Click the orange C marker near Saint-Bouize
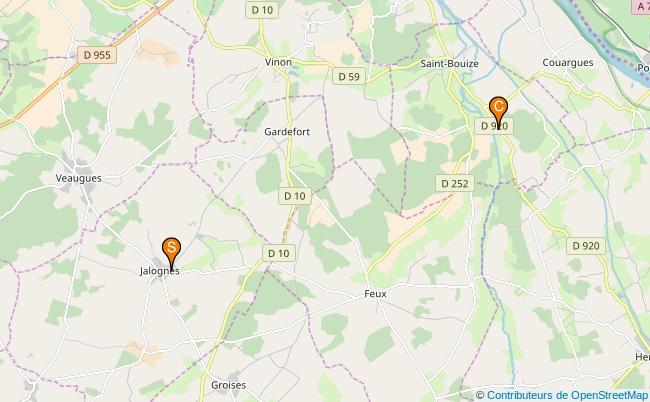Screen dimensions: 650x402 [498, 111]
